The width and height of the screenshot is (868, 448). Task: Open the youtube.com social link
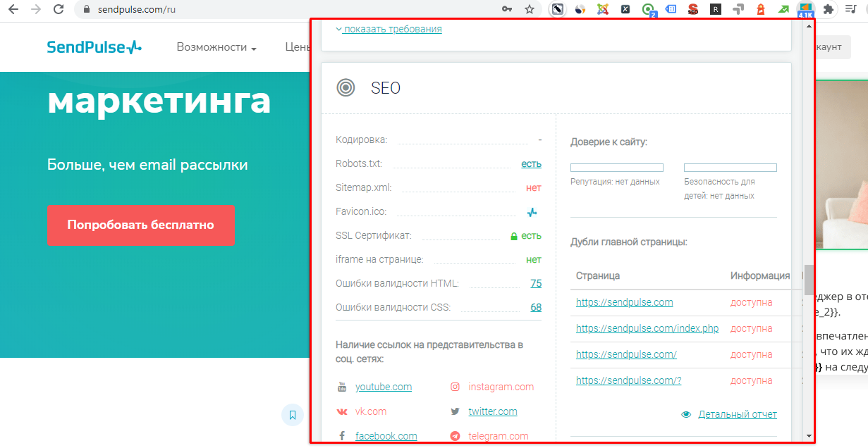[x=383, y=387]
